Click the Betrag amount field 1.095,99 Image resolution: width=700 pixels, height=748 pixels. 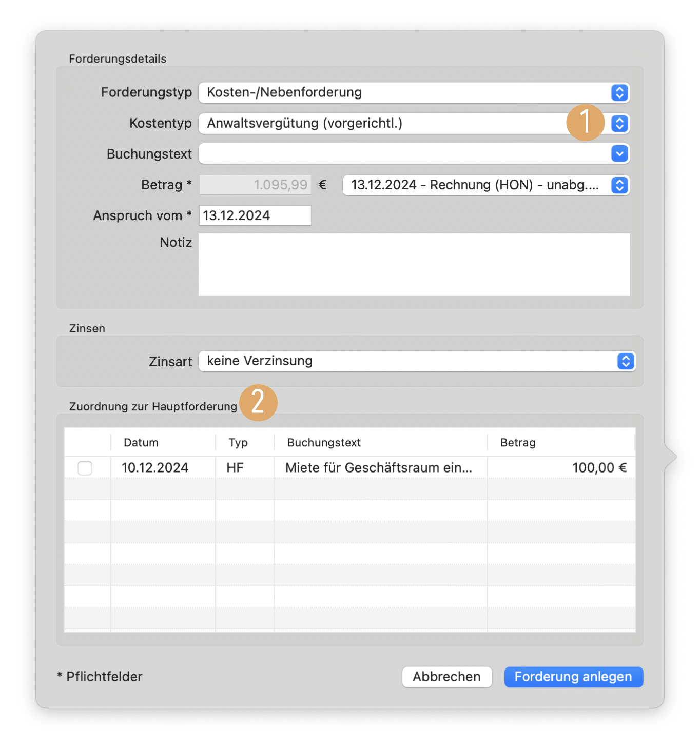[255, 185]
